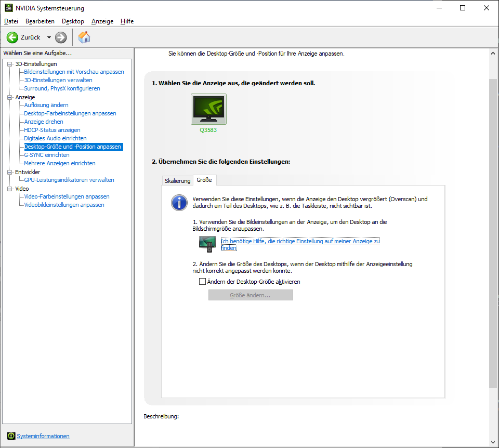Viewport: 499px width, 448px height.
Task: Click the Wählen Sie eine Aufgabe... heading
Action: [37, 53]
